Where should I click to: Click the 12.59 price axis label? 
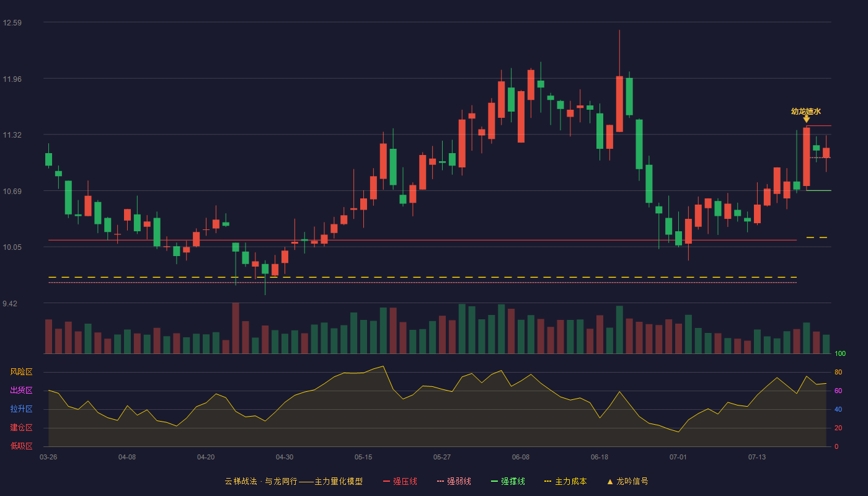pos(12,23)
